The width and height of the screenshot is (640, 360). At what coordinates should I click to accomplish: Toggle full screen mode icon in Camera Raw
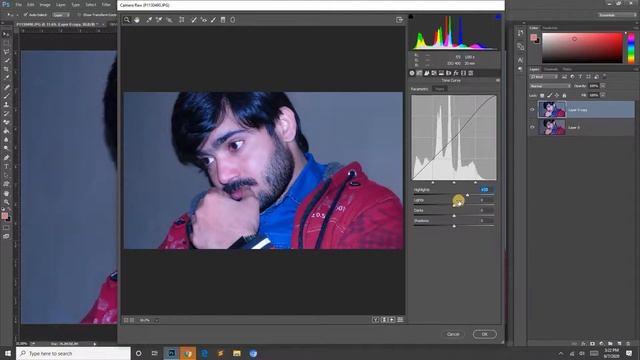pos(400,20)
